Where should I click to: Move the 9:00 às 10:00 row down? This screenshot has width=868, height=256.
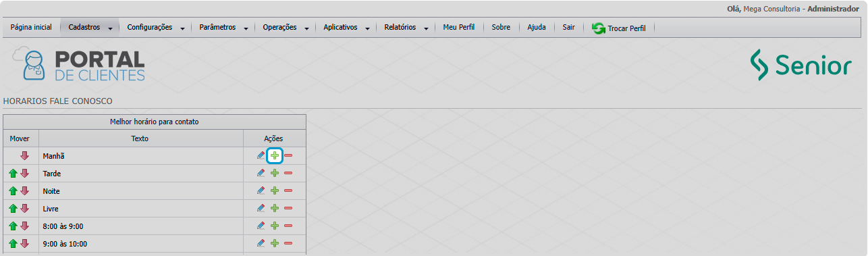click(25, 244)
